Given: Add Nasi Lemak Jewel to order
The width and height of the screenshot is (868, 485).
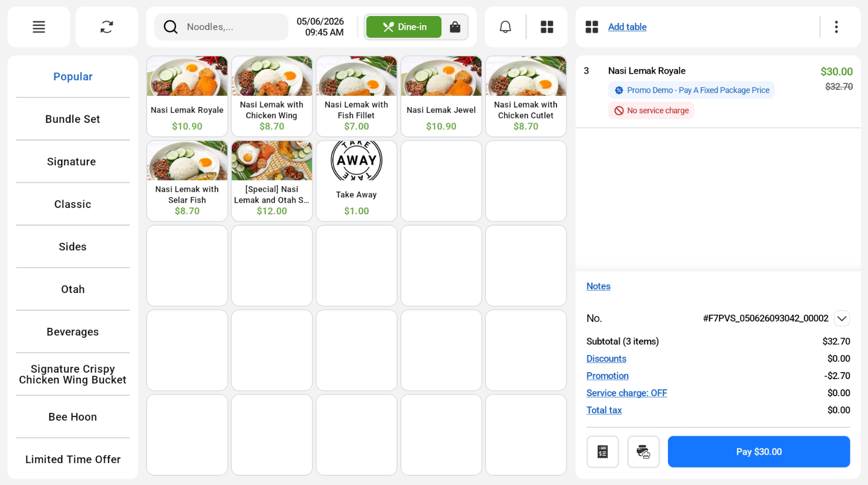Looking at the screenshot, I should (x=441, y=96).
